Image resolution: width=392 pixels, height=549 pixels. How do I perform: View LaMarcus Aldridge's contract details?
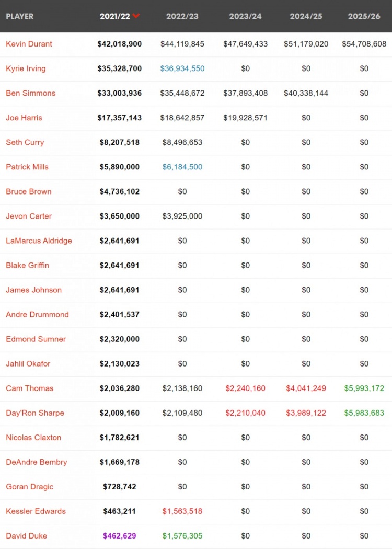39,241
